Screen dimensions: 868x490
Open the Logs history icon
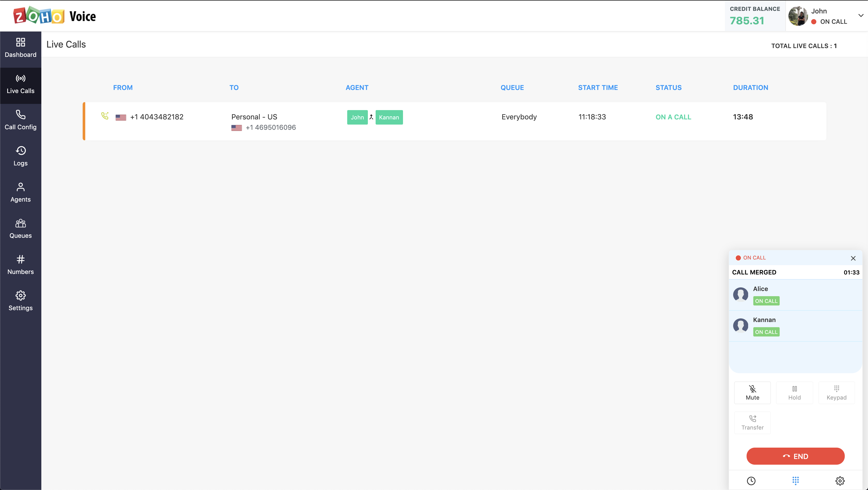coord(21,156)
